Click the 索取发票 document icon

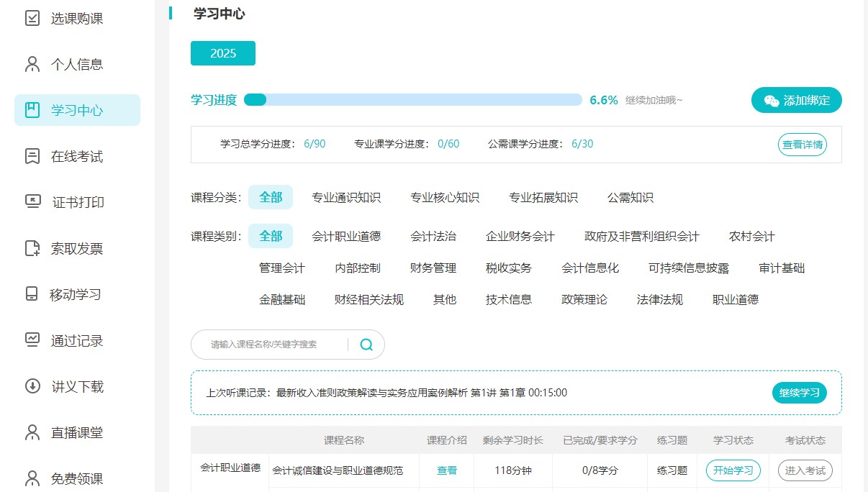coord(32,248)
